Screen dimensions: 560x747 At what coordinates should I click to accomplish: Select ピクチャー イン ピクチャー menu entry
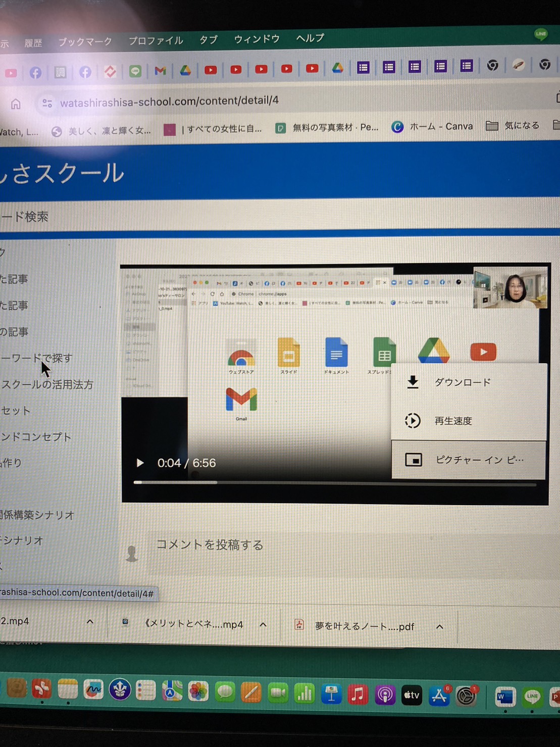click(x=469, y=460)
